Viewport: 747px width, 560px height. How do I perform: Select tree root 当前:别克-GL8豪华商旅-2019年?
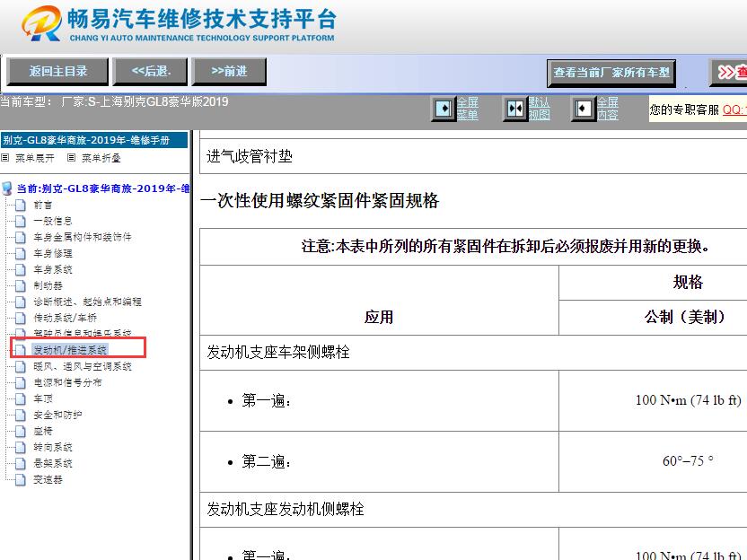tap(103, 188)
